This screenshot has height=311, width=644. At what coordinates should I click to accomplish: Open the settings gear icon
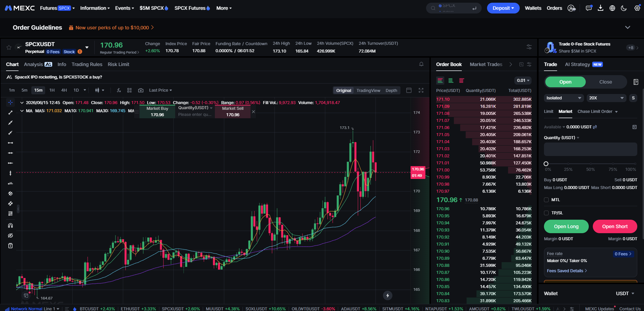[x=637, y=8]
